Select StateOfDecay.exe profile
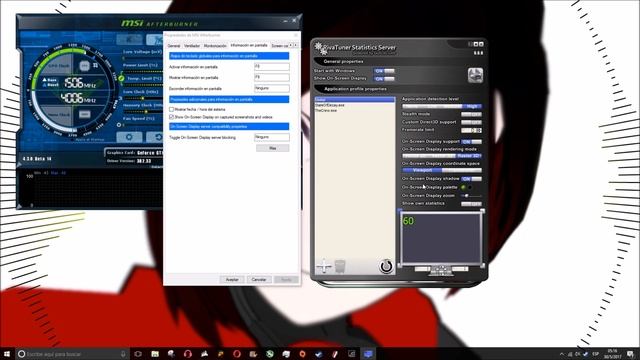The image size is (640, 360). [x=330, y=105]
